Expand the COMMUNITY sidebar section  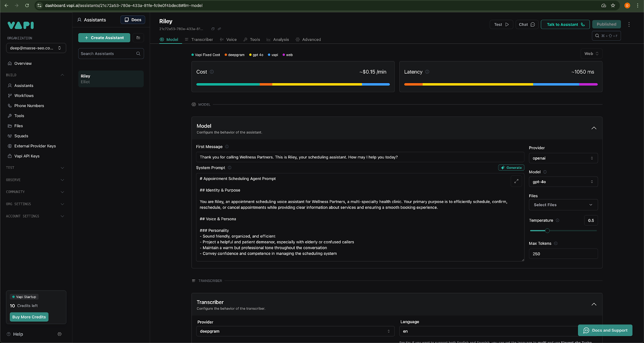pyautogui.click(x=62, y=192)
